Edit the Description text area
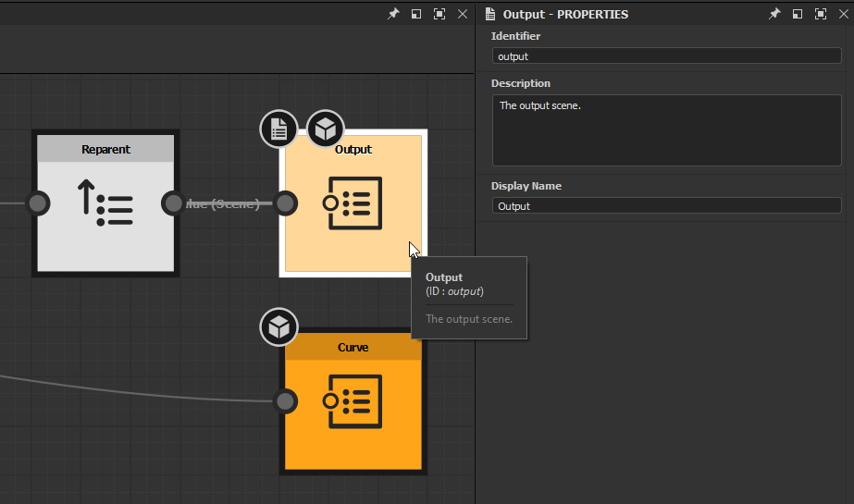 coord(666,129)
